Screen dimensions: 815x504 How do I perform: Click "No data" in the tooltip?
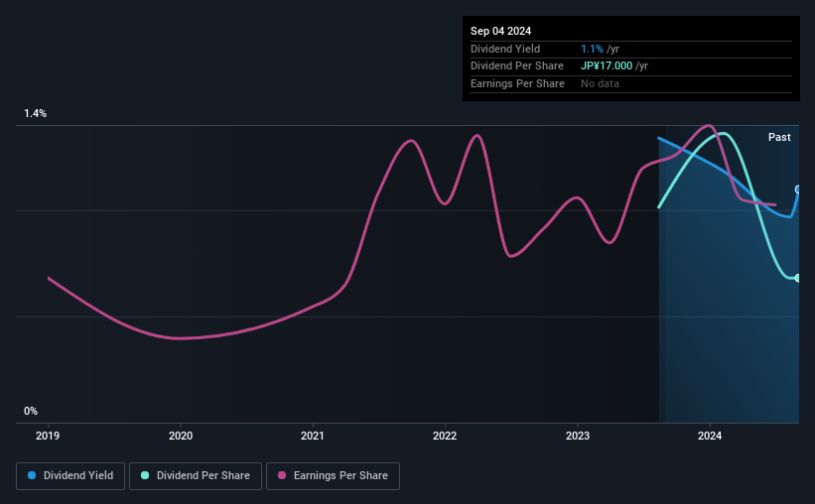tap(601, 84)
